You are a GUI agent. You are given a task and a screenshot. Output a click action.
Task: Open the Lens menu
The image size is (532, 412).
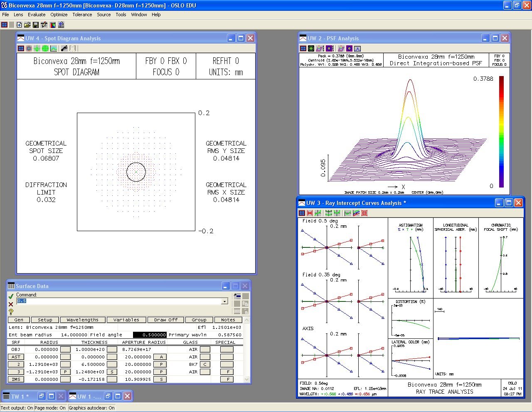click(x=18, y=15)
